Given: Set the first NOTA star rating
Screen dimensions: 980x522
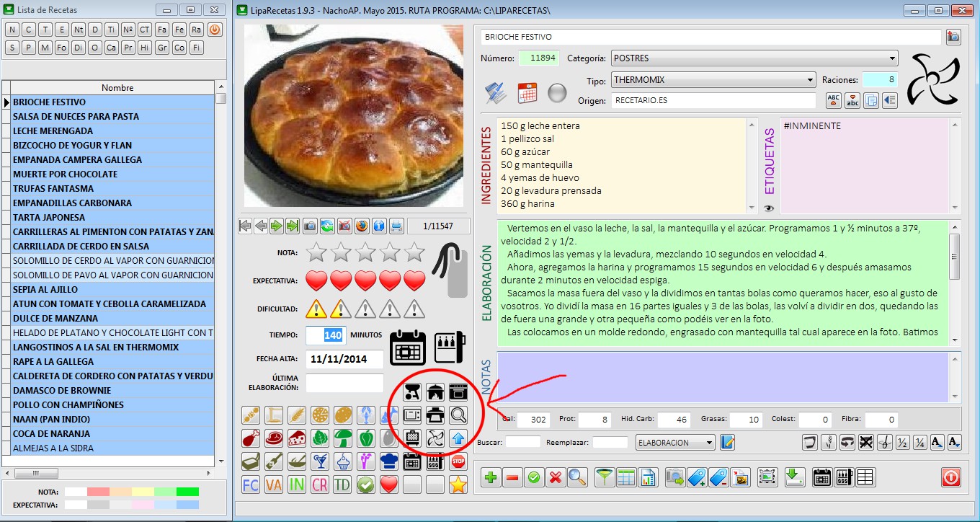Looking at the screenshot, I should (316, 252).
